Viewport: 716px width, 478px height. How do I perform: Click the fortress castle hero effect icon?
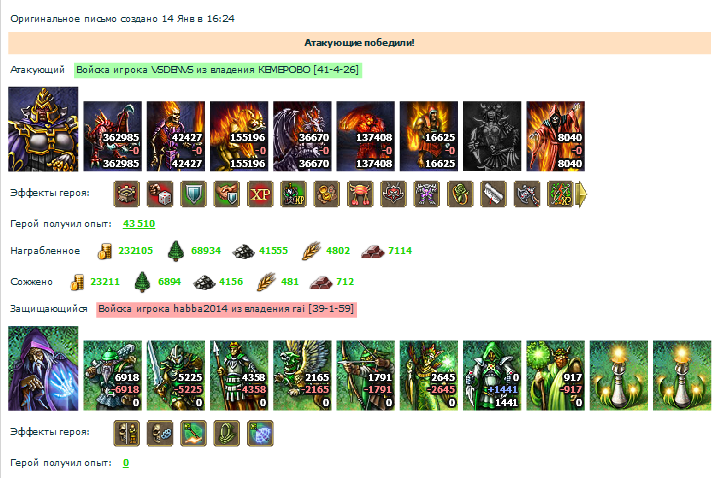coord(126,194)
